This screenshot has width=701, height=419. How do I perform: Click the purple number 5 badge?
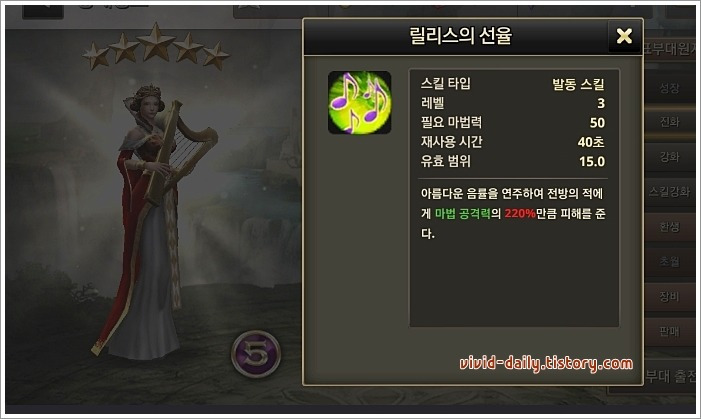point(256,354)
